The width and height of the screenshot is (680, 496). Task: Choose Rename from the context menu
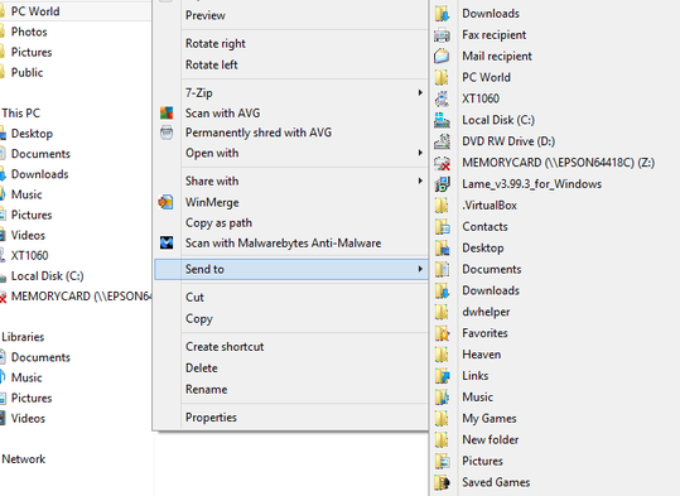(206, 389)
